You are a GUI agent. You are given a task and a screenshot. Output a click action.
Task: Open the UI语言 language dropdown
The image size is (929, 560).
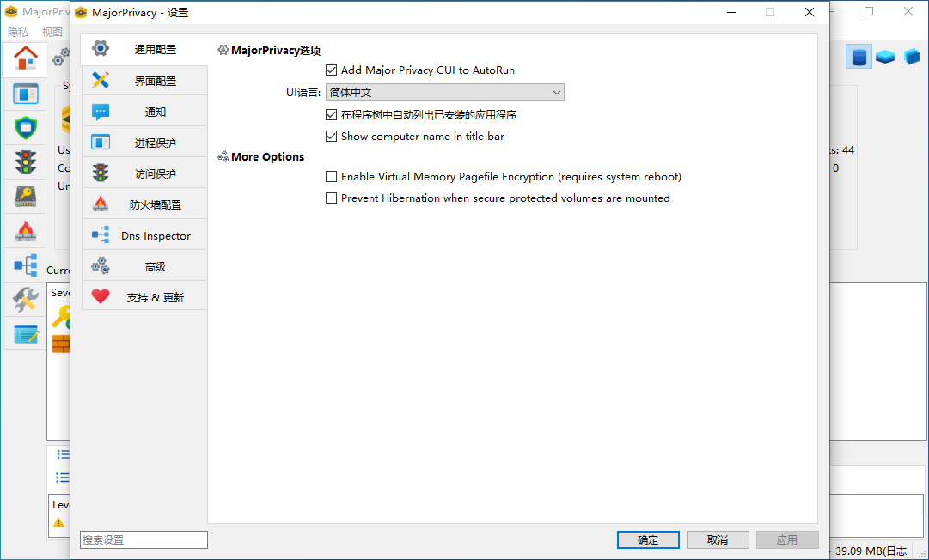click(445, 93)
